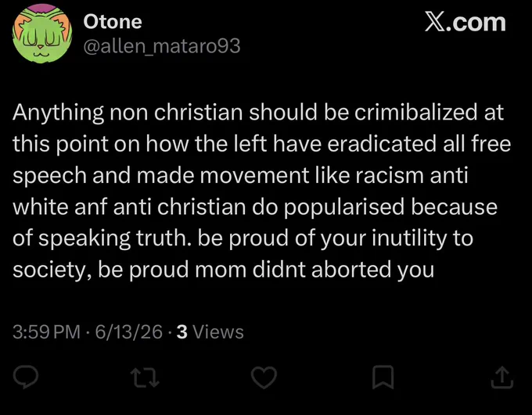The width and height of the screenshot is (532, 415).
Task: Open the share upload-arrow icon
Action: [x=502, y=377]
